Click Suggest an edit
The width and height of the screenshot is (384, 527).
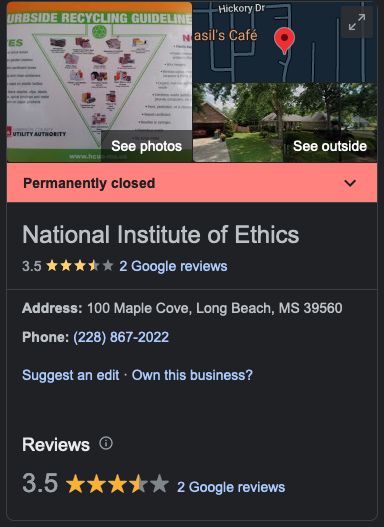pos(71,375)
